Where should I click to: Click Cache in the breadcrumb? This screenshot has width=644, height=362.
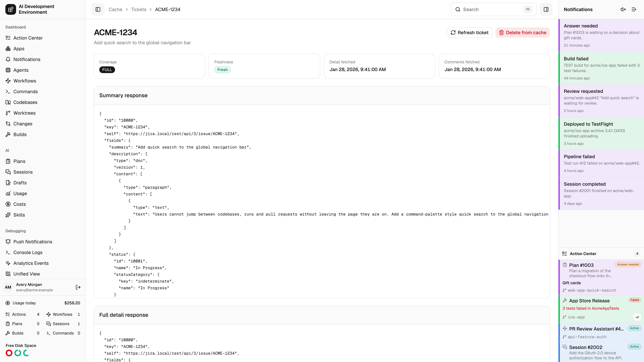(x=115, y=10)
